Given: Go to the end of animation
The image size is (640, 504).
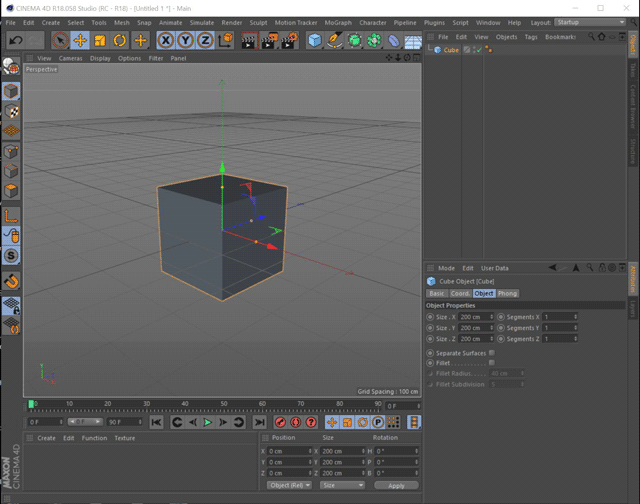Looking at the screenshot, I should (x=259, y=422).
